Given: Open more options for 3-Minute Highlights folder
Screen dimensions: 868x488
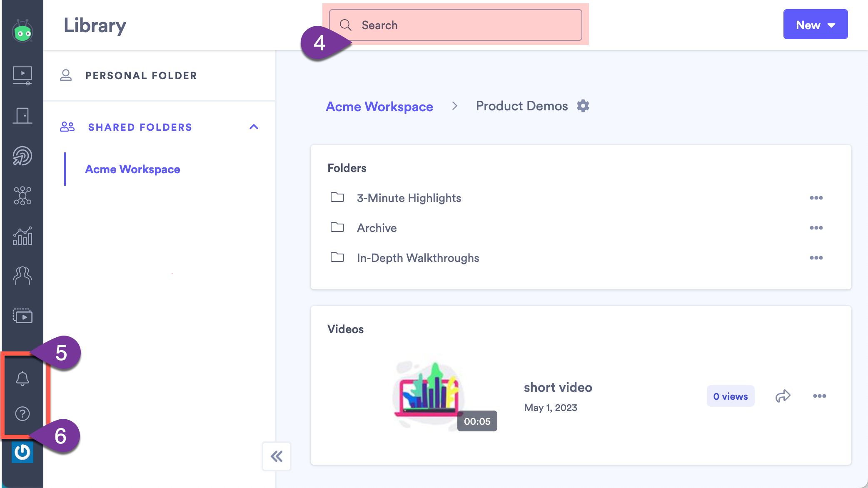Looking at the screenshot, I should tap(816, 198).
